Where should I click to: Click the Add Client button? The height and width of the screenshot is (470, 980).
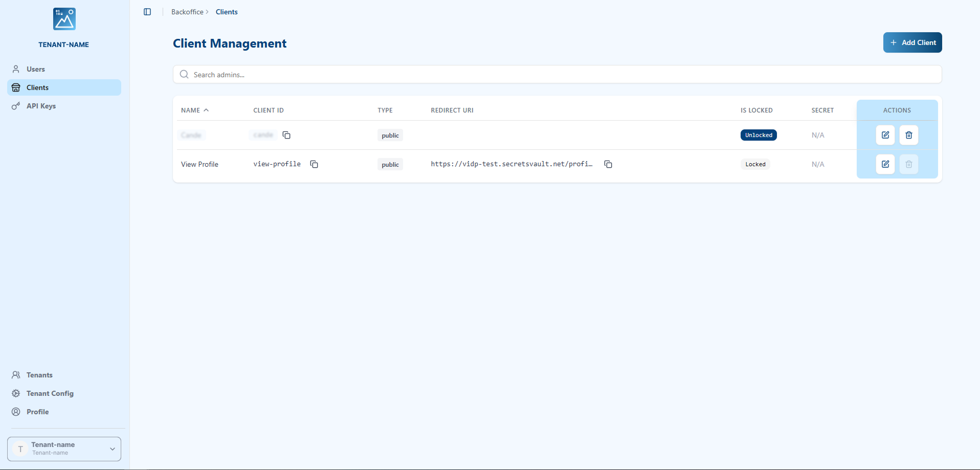(x=912, y=42)
